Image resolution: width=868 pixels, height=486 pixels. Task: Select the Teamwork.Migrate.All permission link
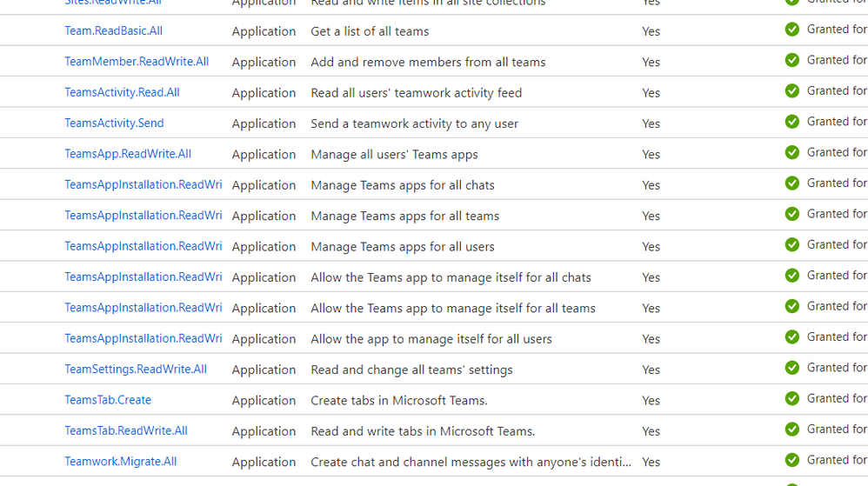[121, 462]
